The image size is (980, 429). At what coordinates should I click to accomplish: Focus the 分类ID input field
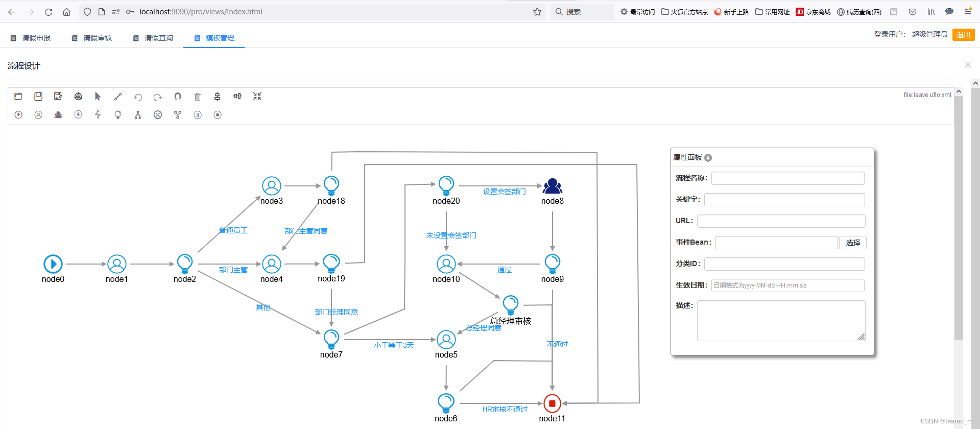[784, 264]
